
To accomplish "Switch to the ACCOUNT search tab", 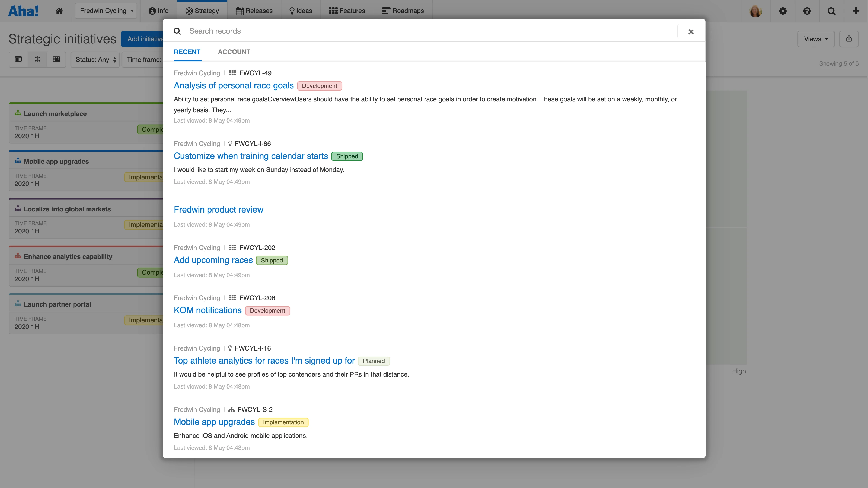I will point(234,52).
